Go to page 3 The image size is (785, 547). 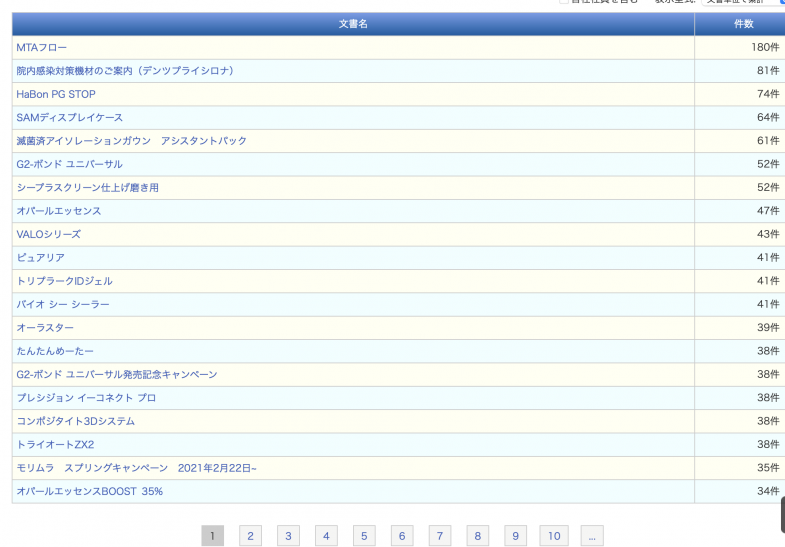coord(288,536)
